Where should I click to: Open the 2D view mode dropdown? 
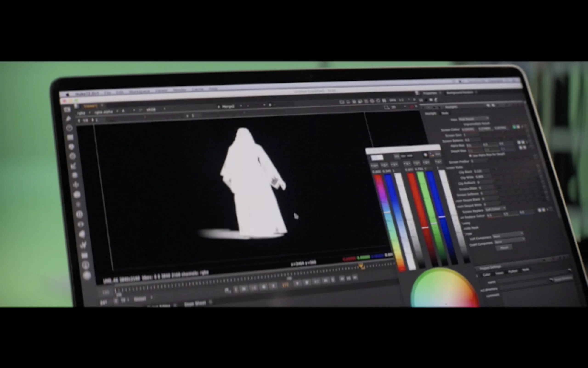399,107
